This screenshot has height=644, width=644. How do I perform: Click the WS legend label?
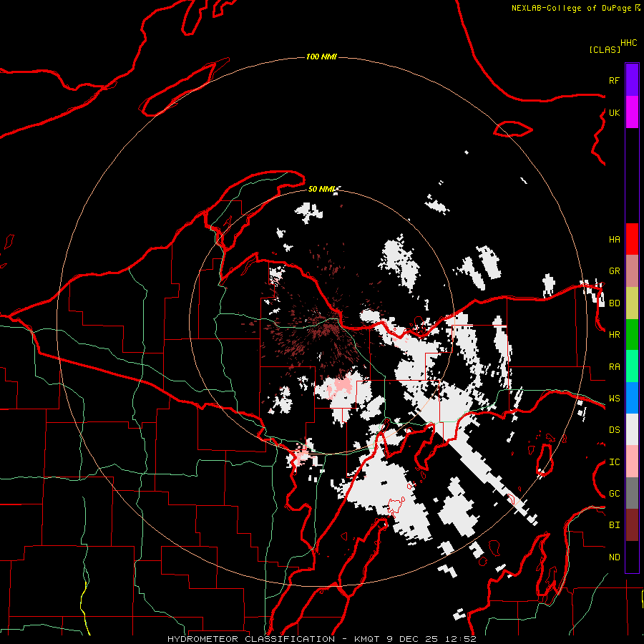[614, 399]
